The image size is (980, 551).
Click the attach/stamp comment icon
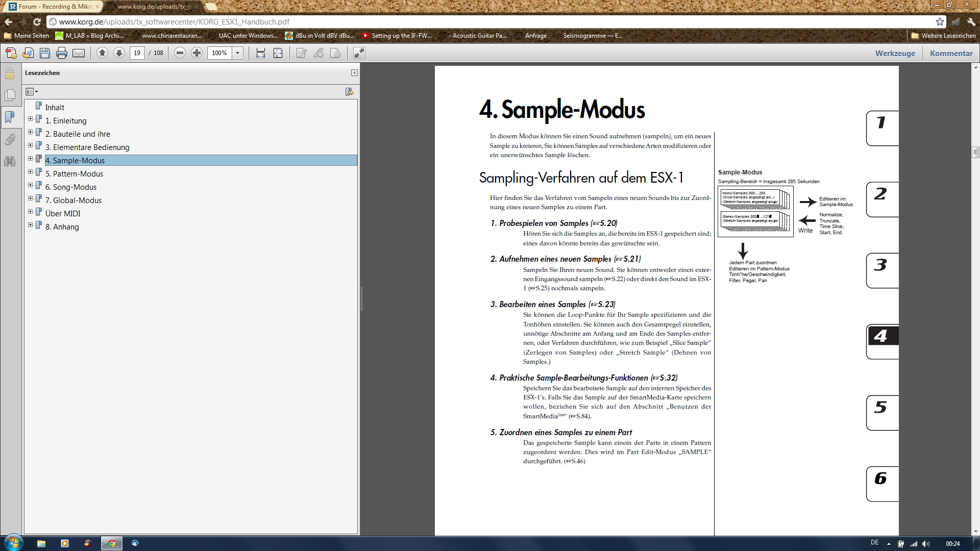point(335,53)
